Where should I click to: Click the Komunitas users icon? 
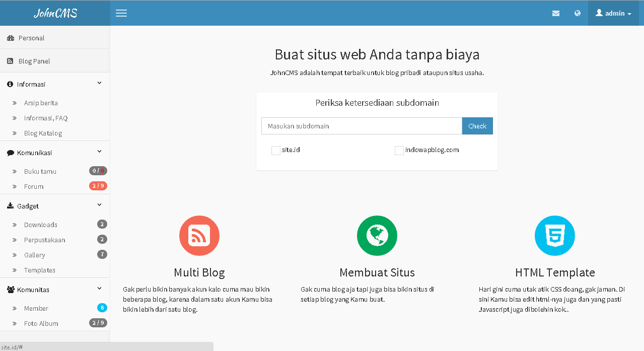[11, 290]
